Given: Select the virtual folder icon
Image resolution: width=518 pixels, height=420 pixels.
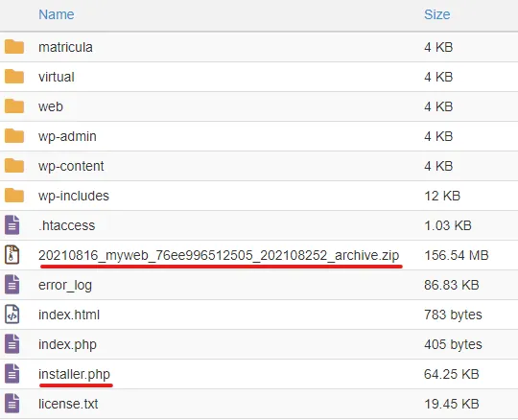Looking at the screenshot, I should tap(13, 77).
